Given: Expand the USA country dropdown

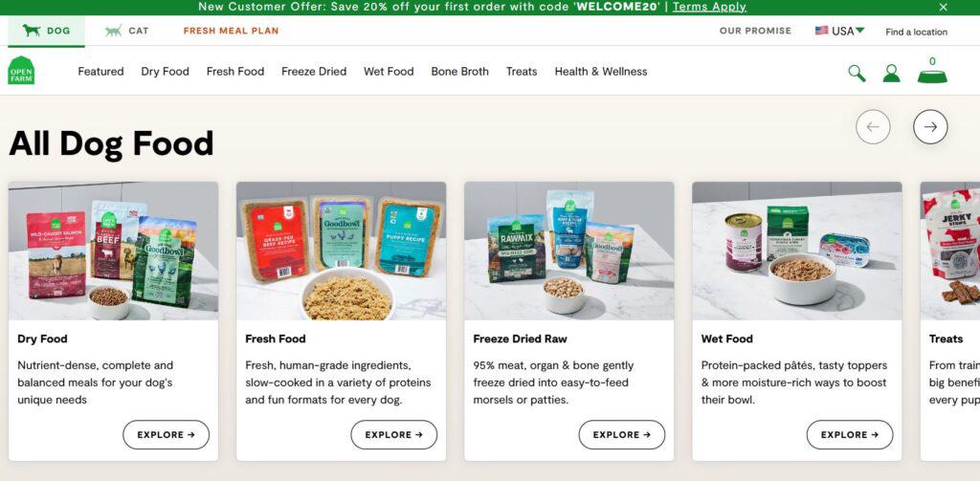Looking at the screenshot, I should (839, 31).
